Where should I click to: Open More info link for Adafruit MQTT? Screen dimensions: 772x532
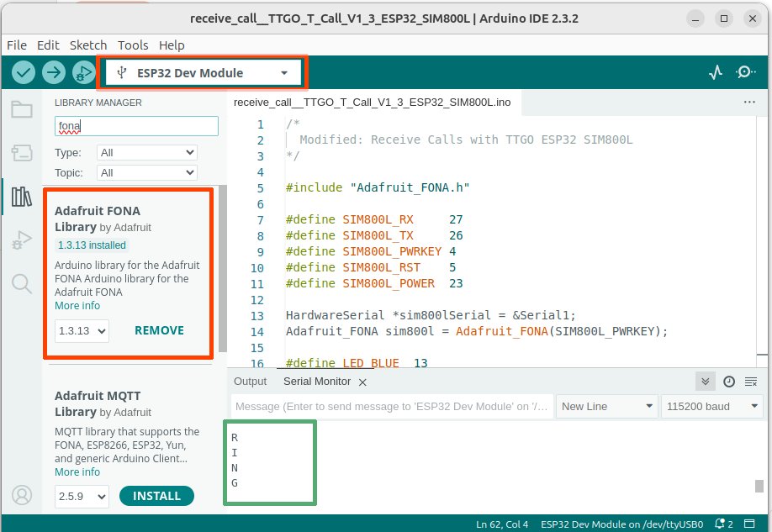pyautogui.click(x=77, y=472)
